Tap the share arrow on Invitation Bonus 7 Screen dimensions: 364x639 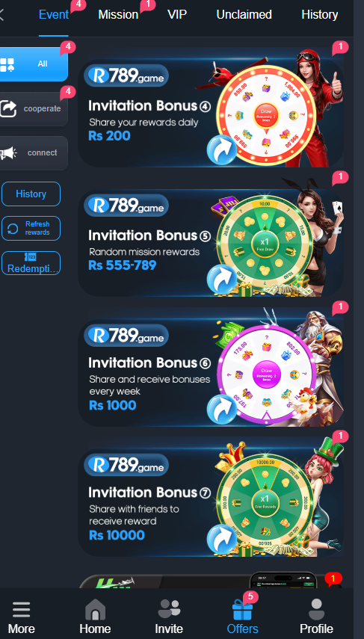click(x=222, y=540)
